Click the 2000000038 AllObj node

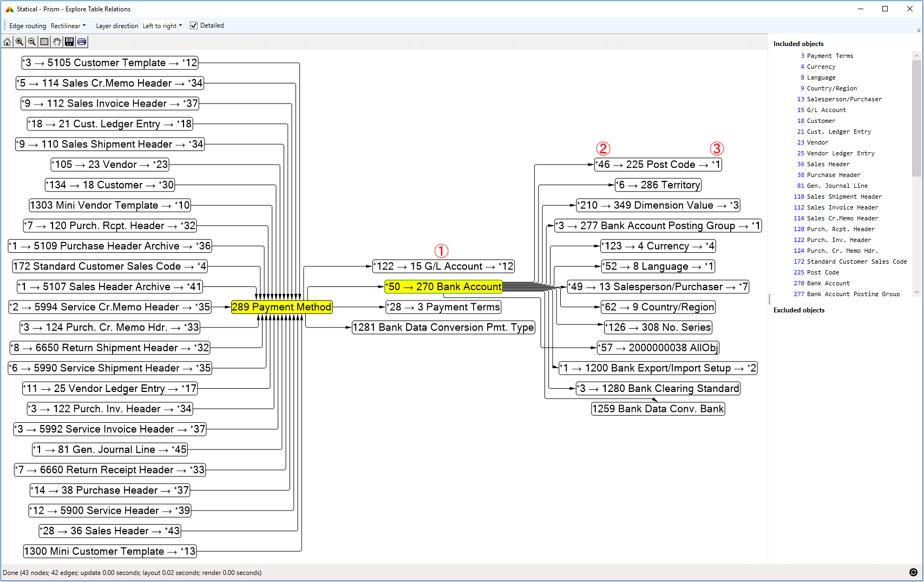[658, 348]
